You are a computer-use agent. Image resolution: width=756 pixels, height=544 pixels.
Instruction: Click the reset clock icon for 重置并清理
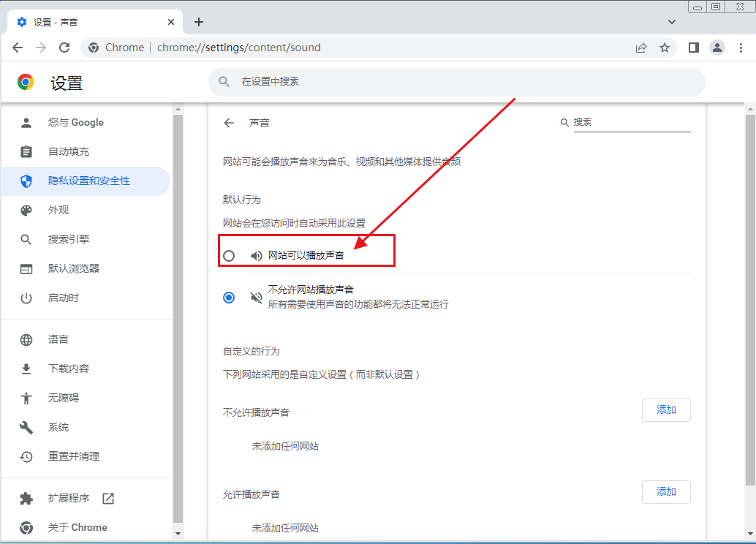(x=26, y=457)
